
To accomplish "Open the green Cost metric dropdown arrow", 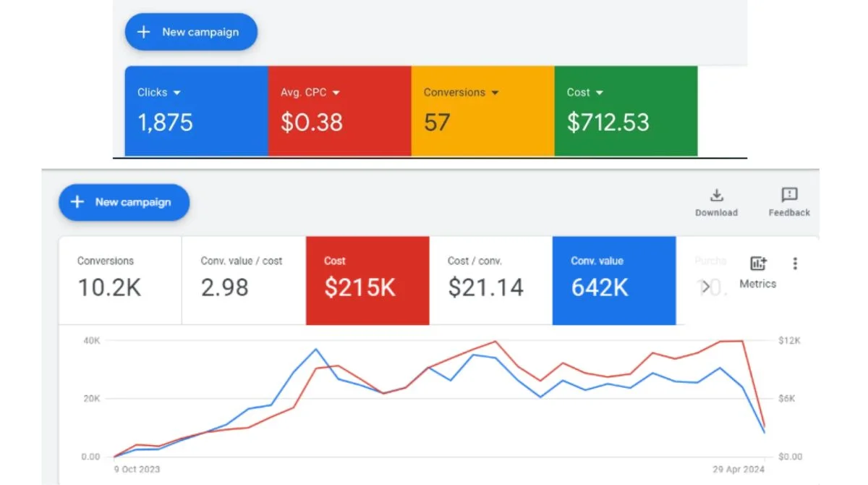I will pyautogui.click(x=600, y=93).
